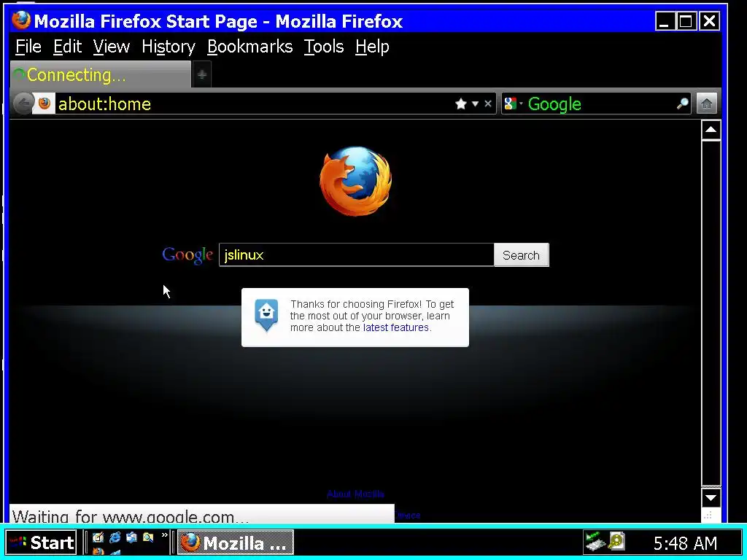The image size is (747, 560).
Task: Click the Firefox icon in the title bar
Action: [x=21, y=21]
